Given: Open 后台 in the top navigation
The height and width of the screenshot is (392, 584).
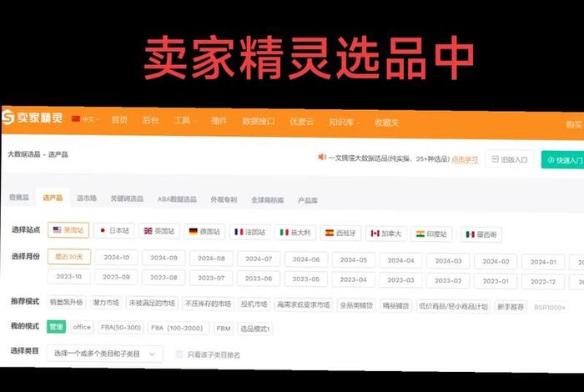Looking at the screenshot, I should [150, 120].
